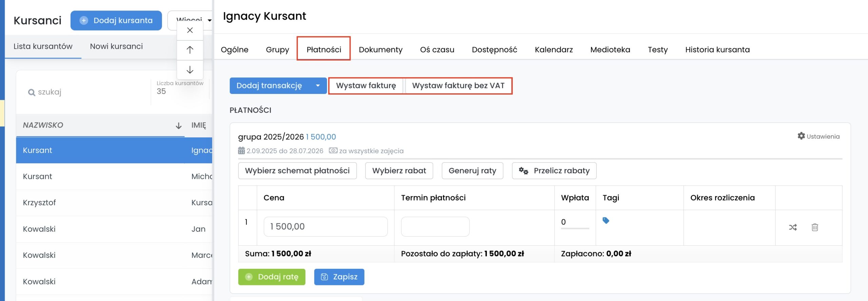Save payments with the Zapisz button
The height and width of the screenshot is (301, 868).
[339, 277]
